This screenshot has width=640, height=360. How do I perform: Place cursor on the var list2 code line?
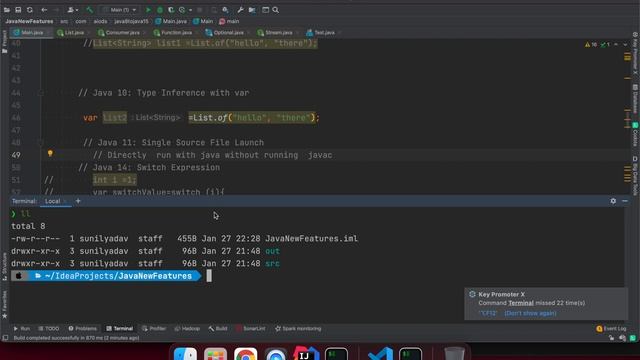[x=201, y=118]
